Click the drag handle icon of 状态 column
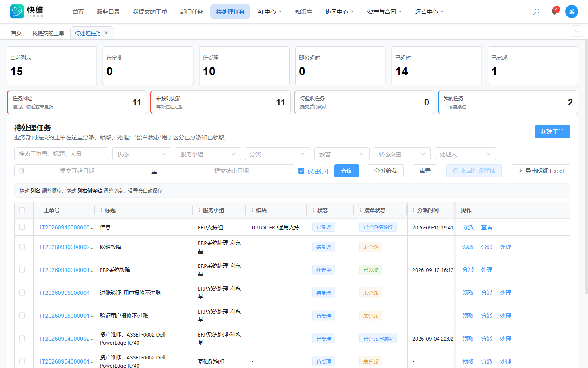 point(313,210)
